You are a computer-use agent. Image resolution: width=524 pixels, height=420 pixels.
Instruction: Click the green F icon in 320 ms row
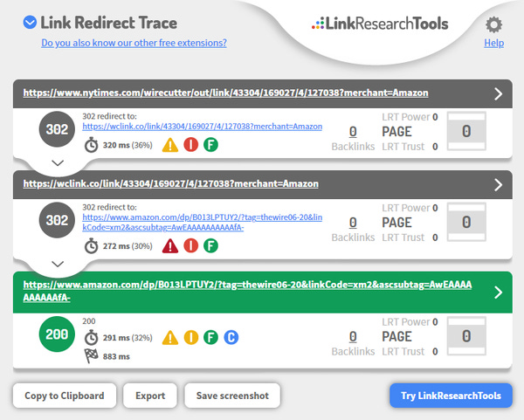tap(210, 145)
